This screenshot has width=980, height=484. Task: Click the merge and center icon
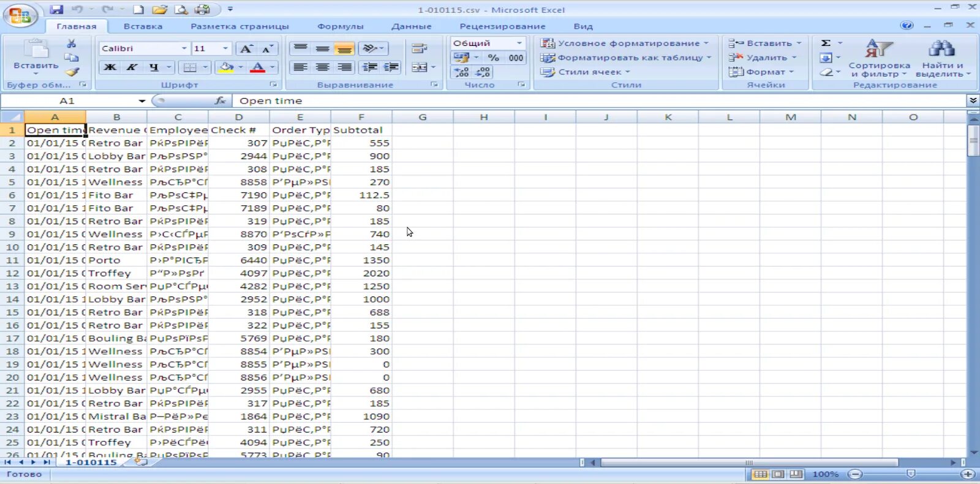pos(420,67)
